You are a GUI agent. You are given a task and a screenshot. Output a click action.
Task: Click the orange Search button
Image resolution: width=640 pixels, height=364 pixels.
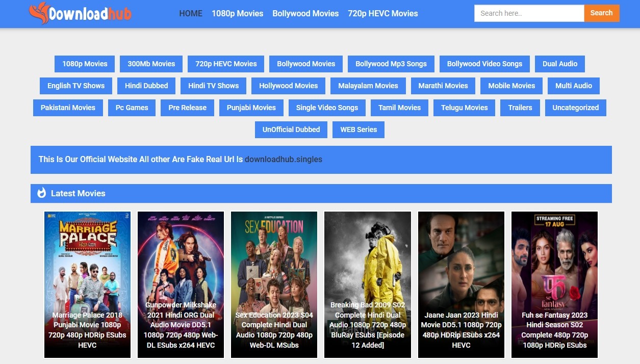coord(602,13)
